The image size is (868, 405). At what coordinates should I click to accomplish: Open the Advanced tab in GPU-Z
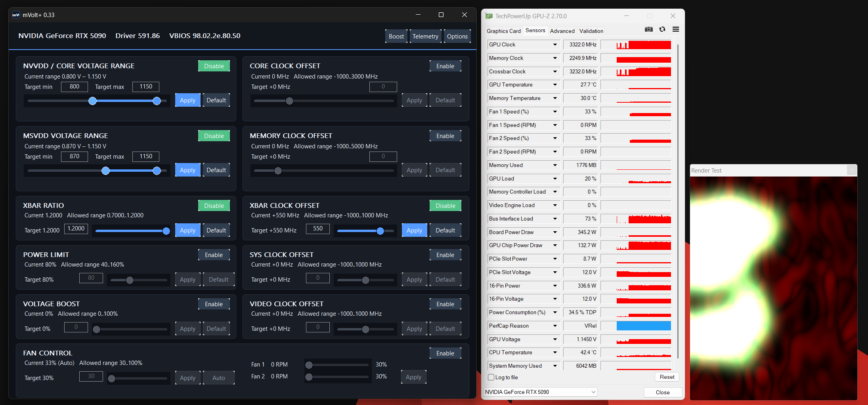(562, 31)
